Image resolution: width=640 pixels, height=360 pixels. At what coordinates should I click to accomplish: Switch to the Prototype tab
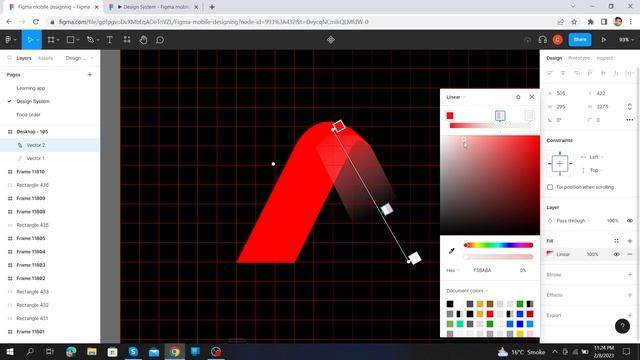[x=579, y=58]
